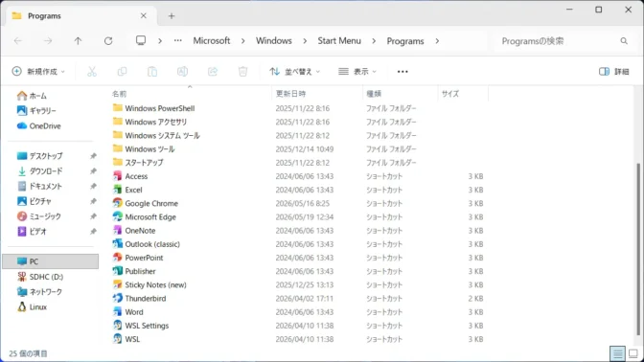Image resolution: width=644 pixels, height=362 pixels.
Task: Select the Outlook (classic) shortcut icon
Action: [118, 244]
